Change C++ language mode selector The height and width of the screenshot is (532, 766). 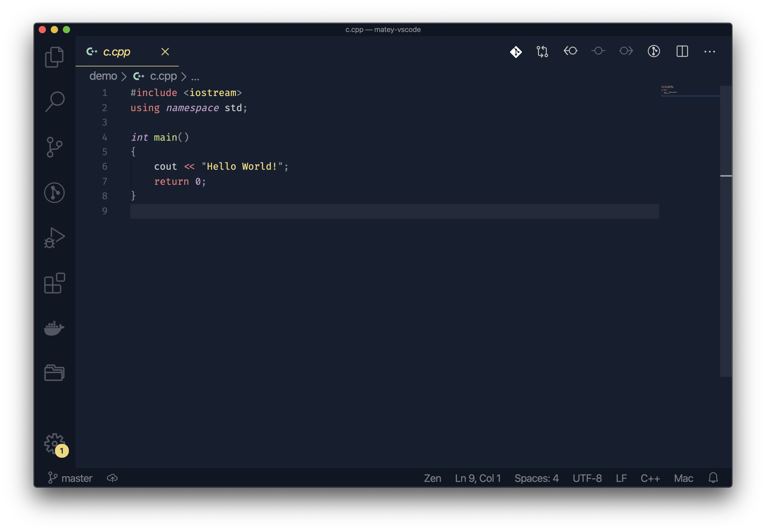650,478
